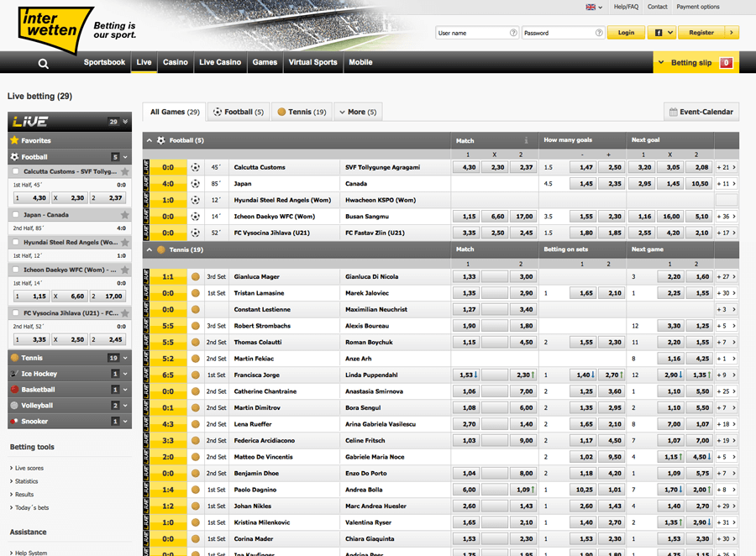The width and height of the screenshot is (756, 556).
Task: Click the Facebook login icon
Action: click(x=658, y=33)
